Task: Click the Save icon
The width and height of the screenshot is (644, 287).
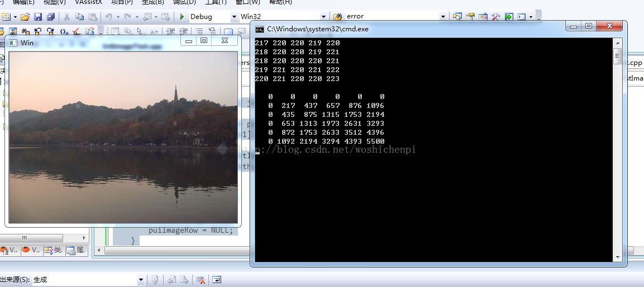Action: tap(38, 17)
